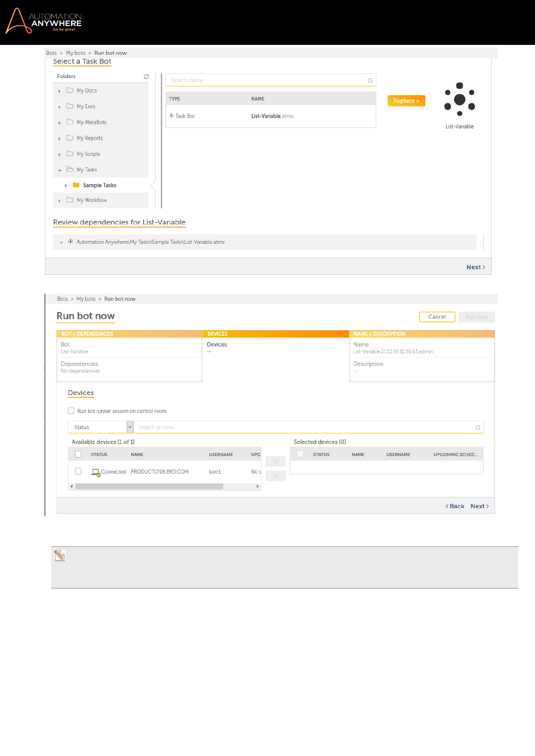Image resolution: width=535 pixels, height=756 pixels.
Task: Select the List-Variable.atmx file row
Action: coord(271,116)
